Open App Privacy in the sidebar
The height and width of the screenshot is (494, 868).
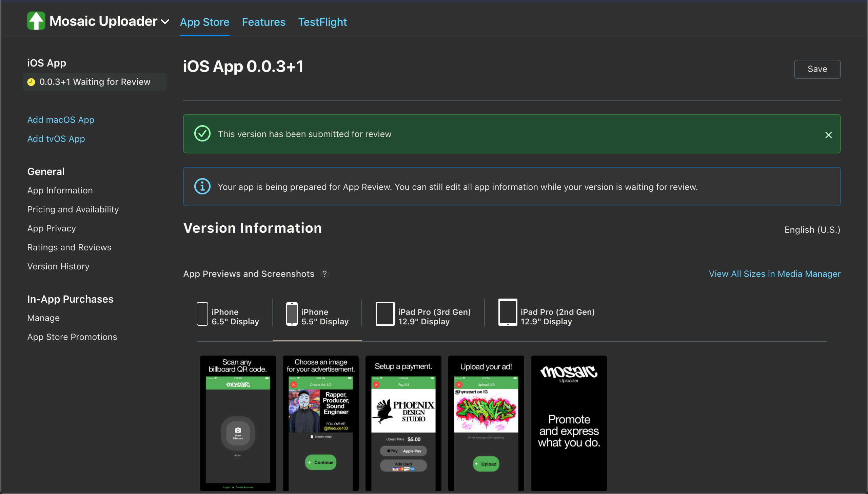pyautogui.click(x=52, y=228)
